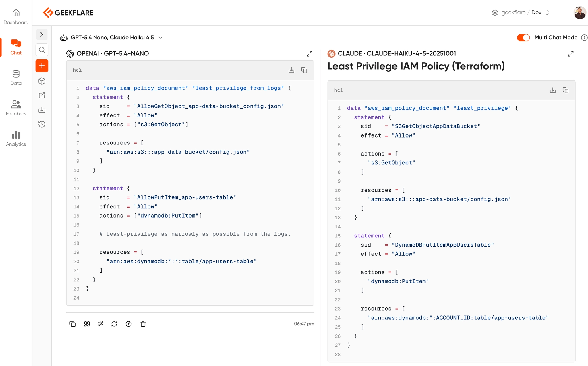Screen dimensions: 588x366
Task: Open the search icon in sidebar
Action: point(42,50)
